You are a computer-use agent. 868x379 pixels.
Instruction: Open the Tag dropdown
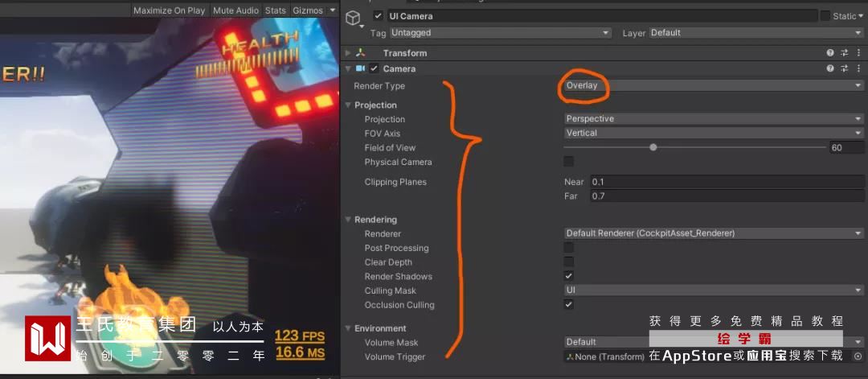500,33
